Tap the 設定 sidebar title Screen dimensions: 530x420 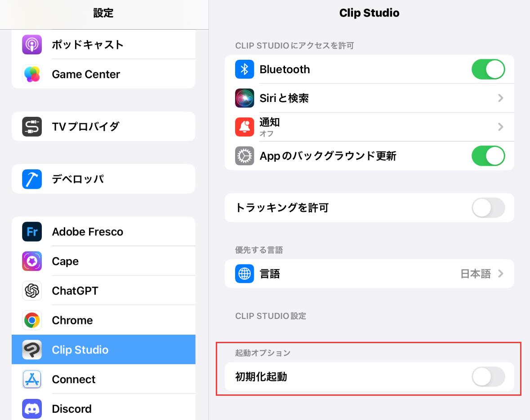[x=103, y=13]
